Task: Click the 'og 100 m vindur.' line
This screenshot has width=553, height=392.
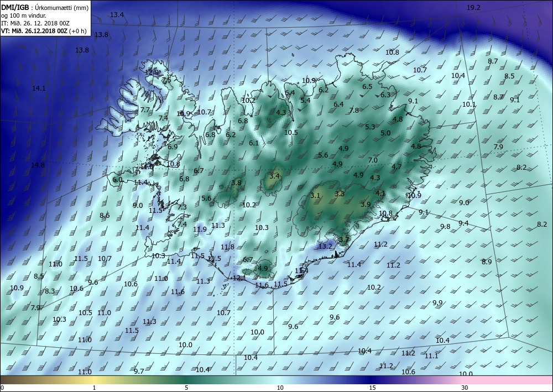Action: (x=24, y=15)
